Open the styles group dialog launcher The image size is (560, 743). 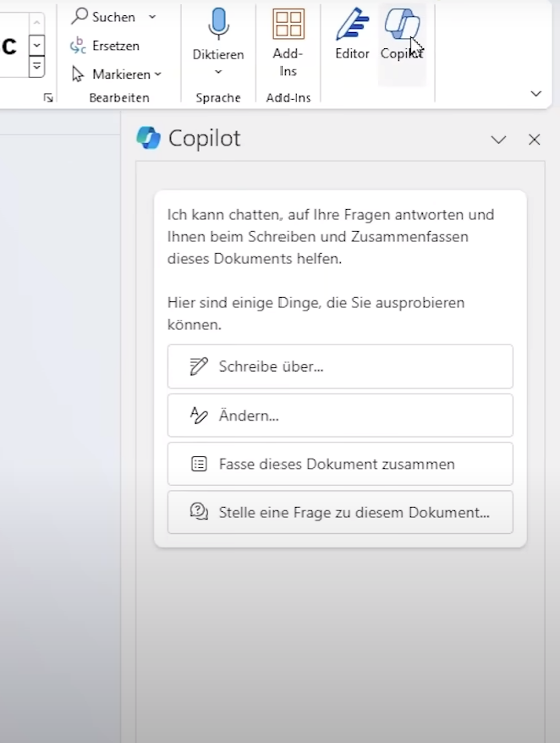tap(48, 98)
